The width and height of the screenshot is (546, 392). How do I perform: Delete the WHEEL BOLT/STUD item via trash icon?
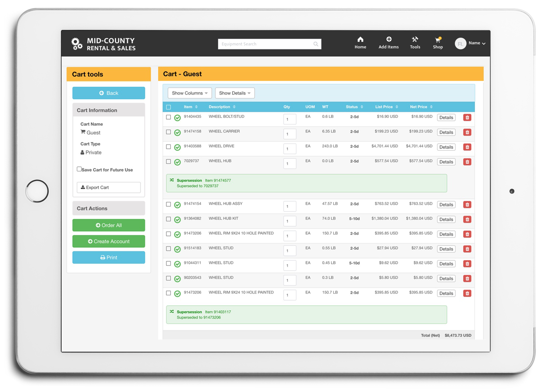pyautogui.click(x=467, y=117)
